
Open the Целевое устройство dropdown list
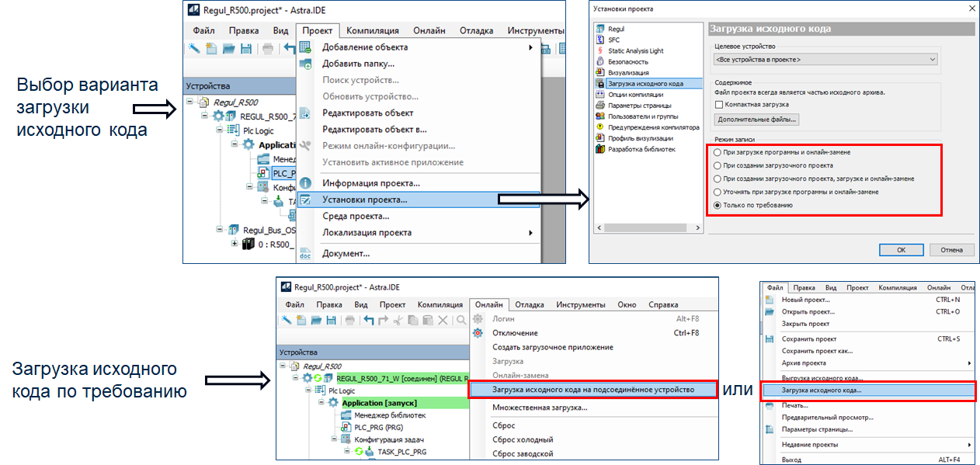[825, 59]
